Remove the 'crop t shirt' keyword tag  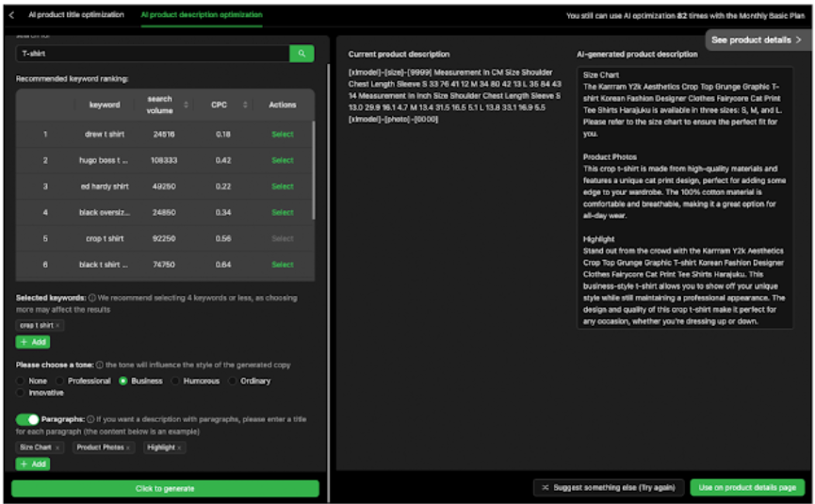(x=57, y=325)
